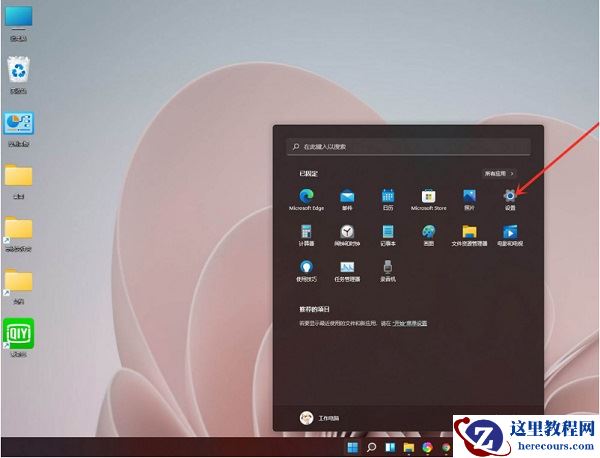Open File Explorer on the taskbar
The height and width of the screenshot is (458, 600).
[x=409, y=447]
